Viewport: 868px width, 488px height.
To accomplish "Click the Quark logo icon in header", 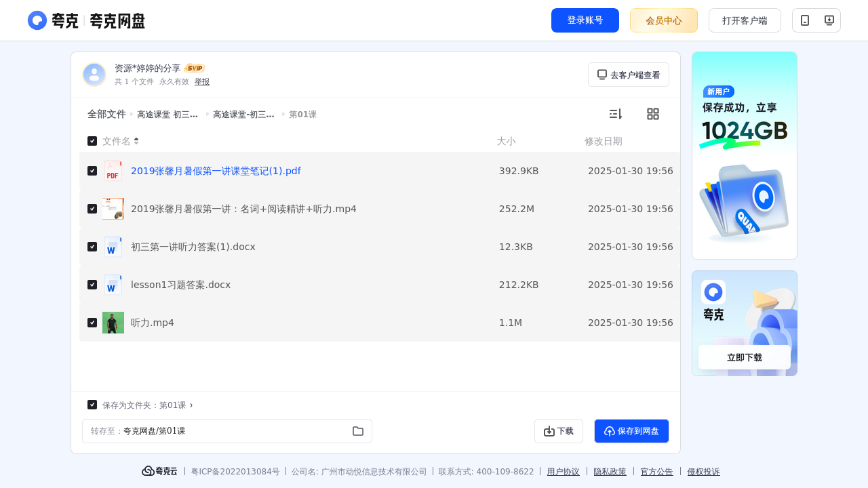I will 37,20.
